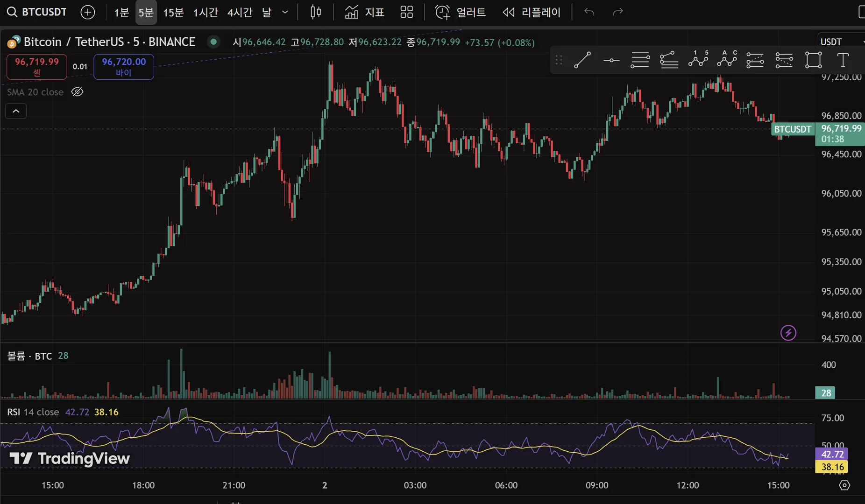
Task: Click the +73.57 (+0.08%) change value
Action: pos(500,42)
